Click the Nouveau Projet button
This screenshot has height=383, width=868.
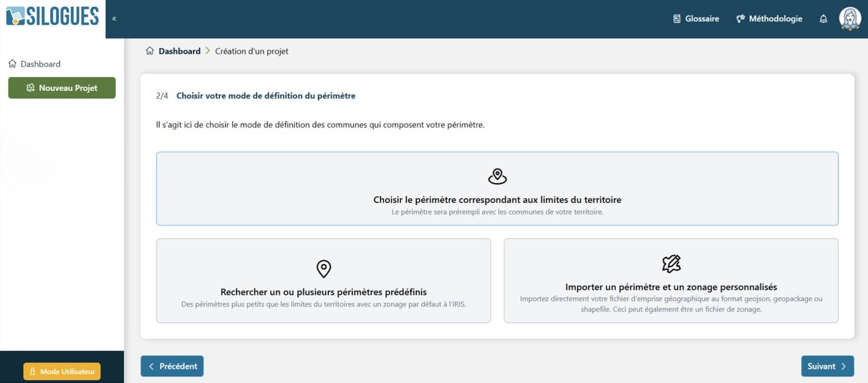[62, 88]
